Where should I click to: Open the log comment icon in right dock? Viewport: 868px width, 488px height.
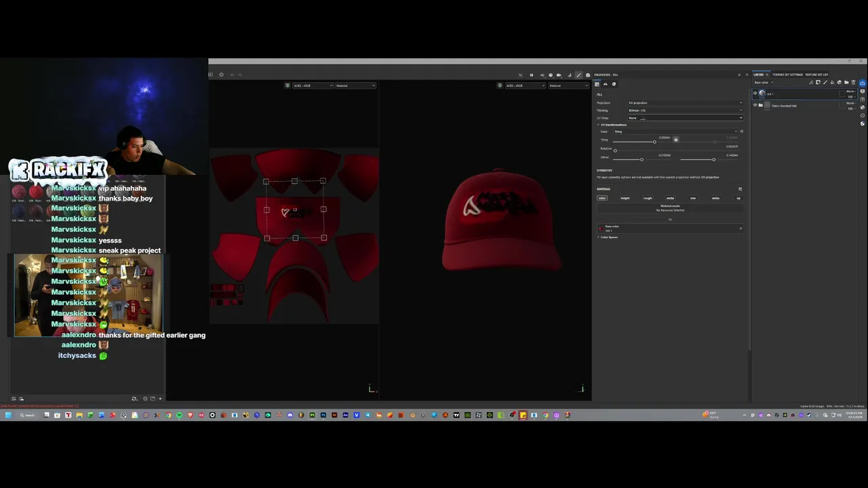pyautogui.click(x=863, y=91)
